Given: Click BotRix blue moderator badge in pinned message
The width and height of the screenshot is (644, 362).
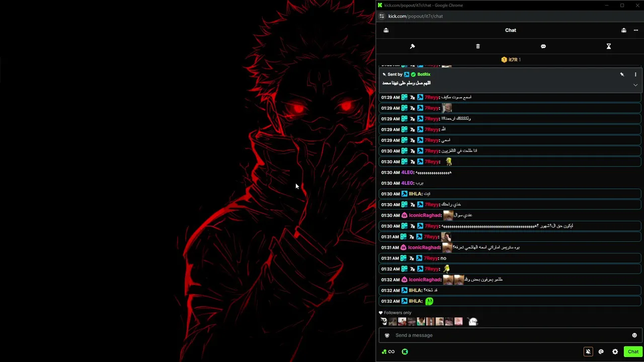Looking at the screenshot, I should click(x=407, y=74).
